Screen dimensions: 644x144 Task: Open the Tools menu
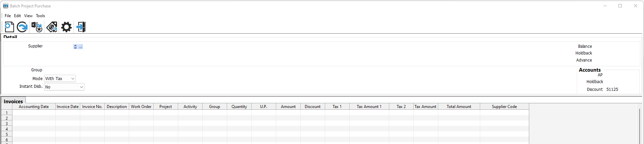pos(41,16)
